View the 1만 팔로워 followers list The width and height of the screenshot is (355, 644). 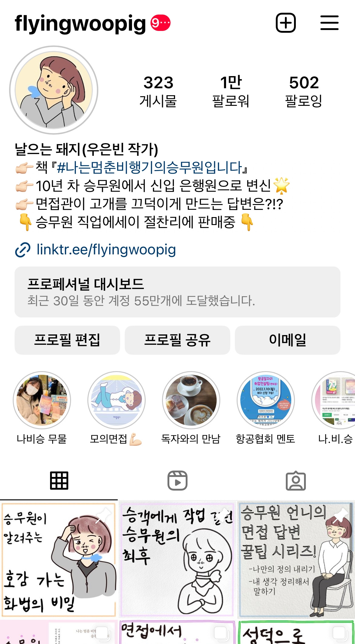(231, 92)
